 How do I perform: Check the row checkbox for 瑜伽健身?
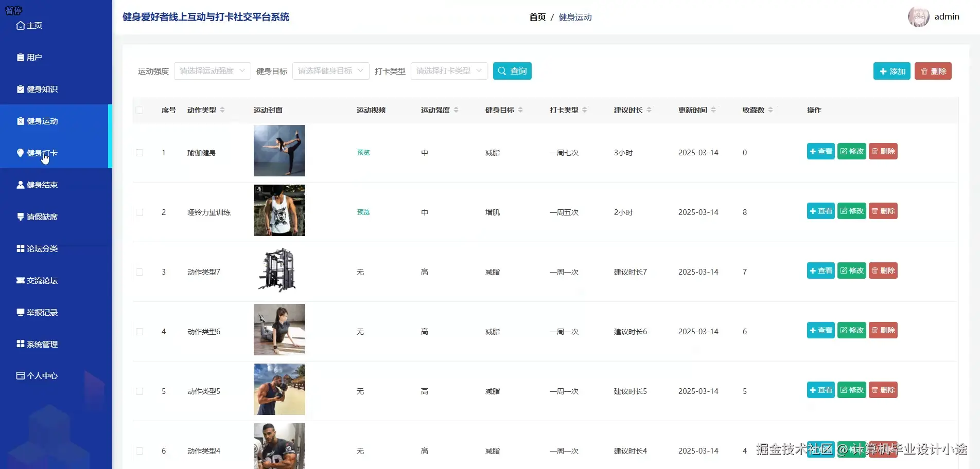click(x=139, y=152)
